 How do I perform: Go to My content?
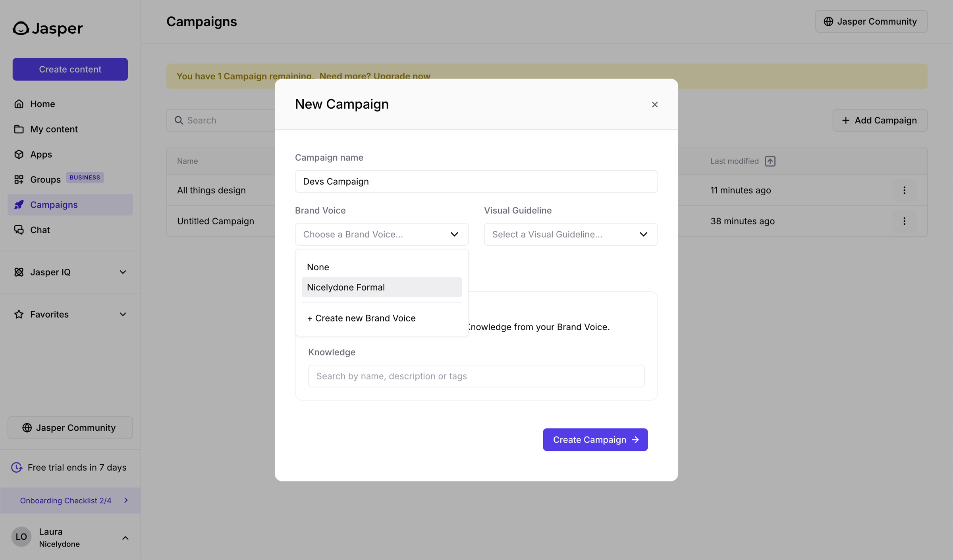click(x=70, y=129)
